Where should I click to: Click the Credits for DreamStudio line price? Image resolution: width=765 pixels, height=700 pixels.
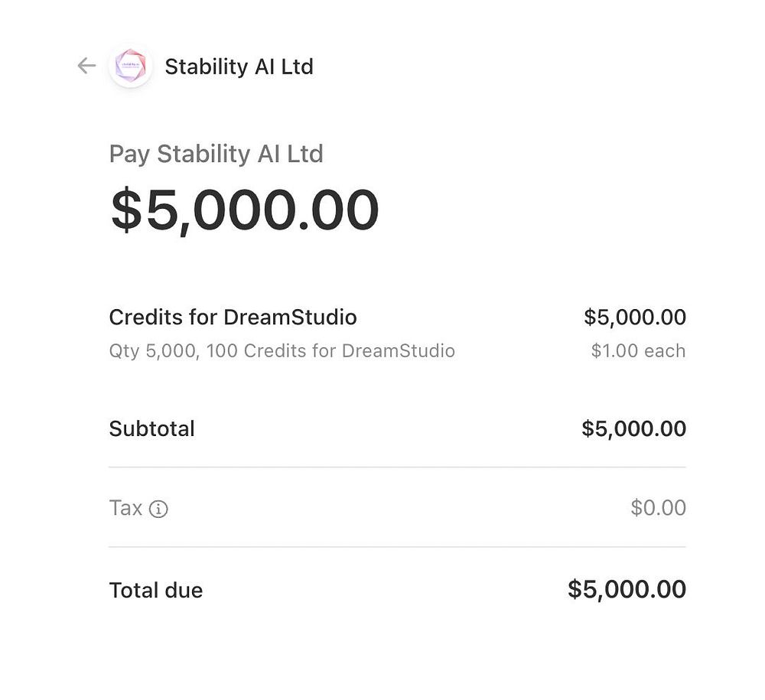pyautogui.click(x=634, y=317)
